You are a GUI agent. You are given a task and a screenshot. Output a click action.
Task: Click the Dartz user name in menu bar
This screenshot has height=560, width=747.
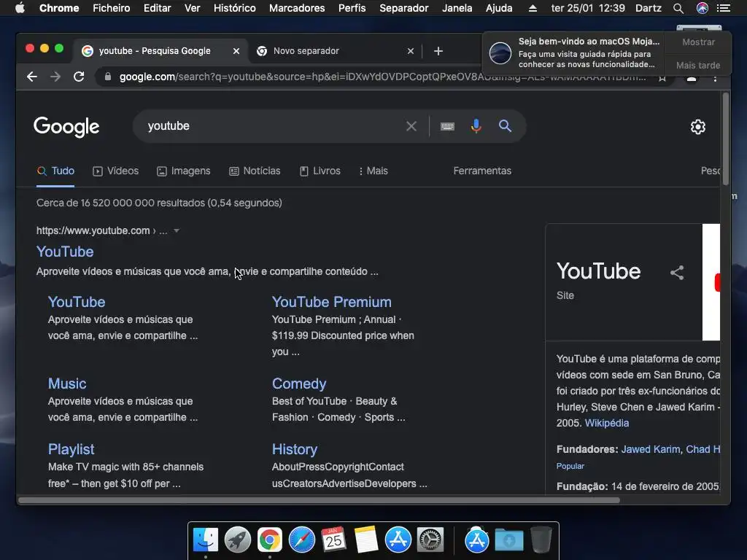(x=648, y=8)
